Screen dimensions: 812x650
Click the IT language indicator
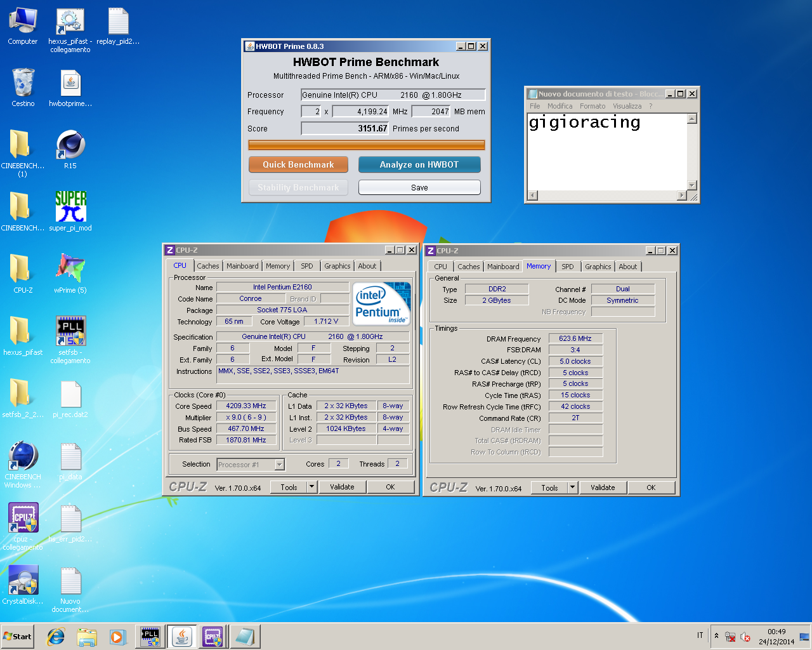pyautogui.click(x=700, y=635)
